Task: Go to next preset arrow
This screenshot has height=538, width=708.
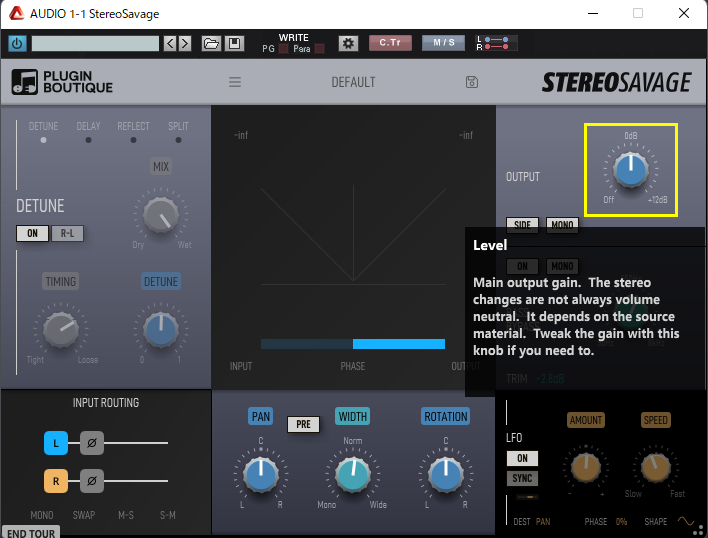Action: coord(184,44)
